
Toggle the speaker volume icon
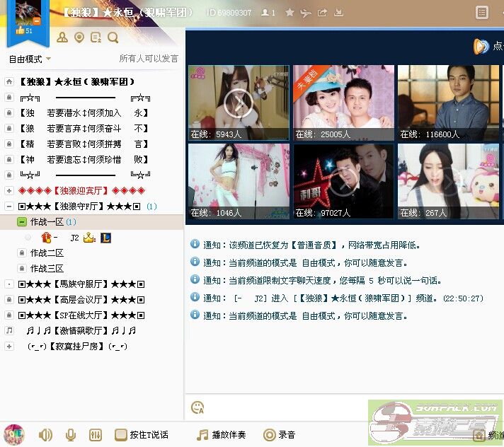pyautogui.click(x=45, y=435)
